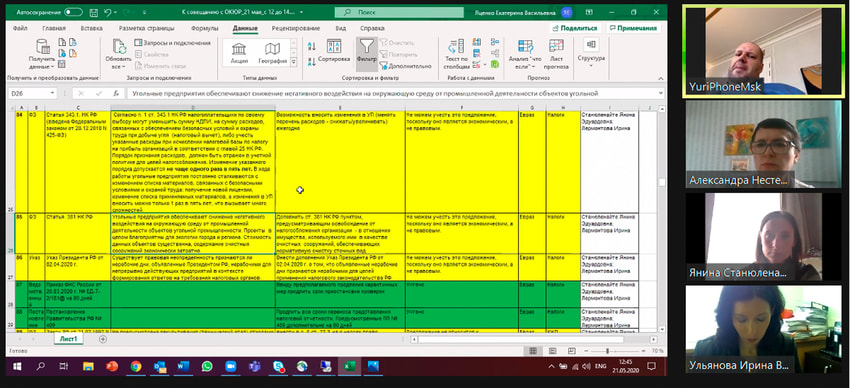850x388 pixels.
Task: Open Microsoft Teams from the taskbar
Action: [x=255, y=367]
